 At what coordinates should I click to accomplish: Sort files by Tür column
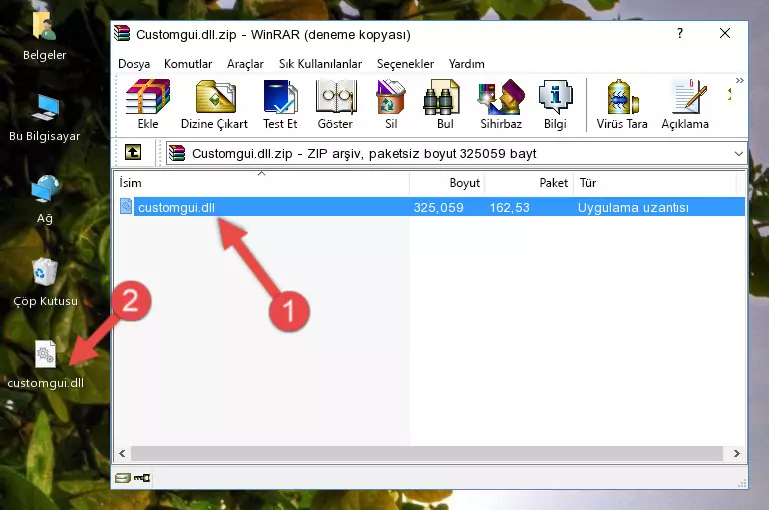coord(655,183)
